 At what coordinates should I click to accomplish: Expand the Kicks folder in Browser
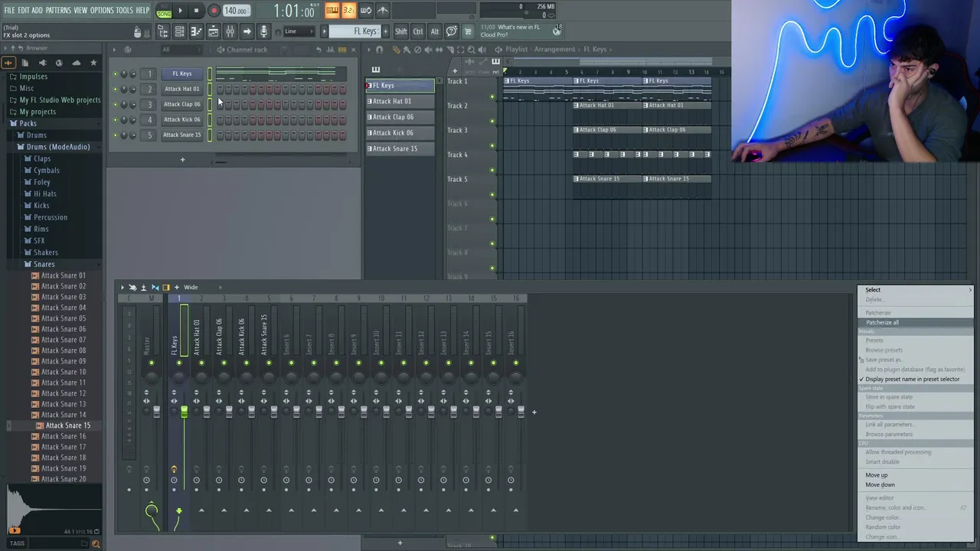41,205
